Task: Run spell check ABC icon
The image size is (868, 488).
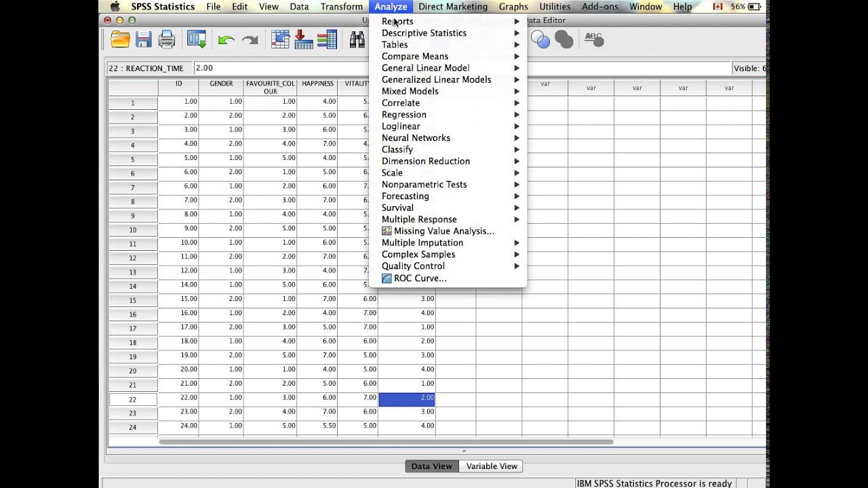Action: tap(594, 40)
